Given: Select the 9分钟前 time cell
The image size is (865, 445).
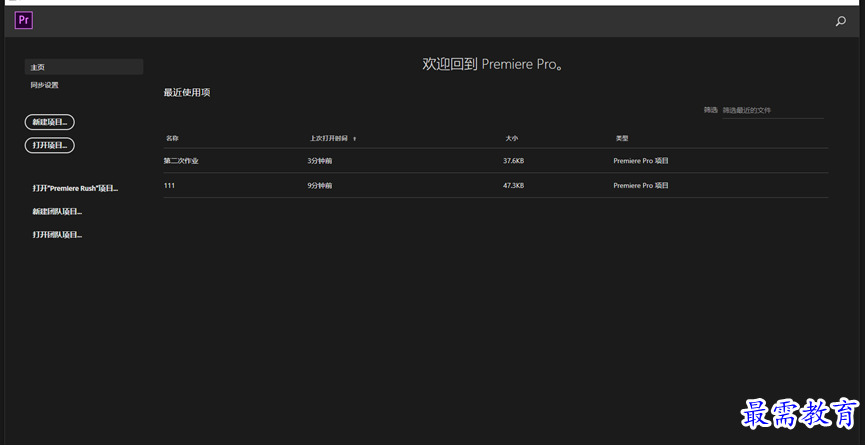Looking at the screenshot, I should point(320,186).
